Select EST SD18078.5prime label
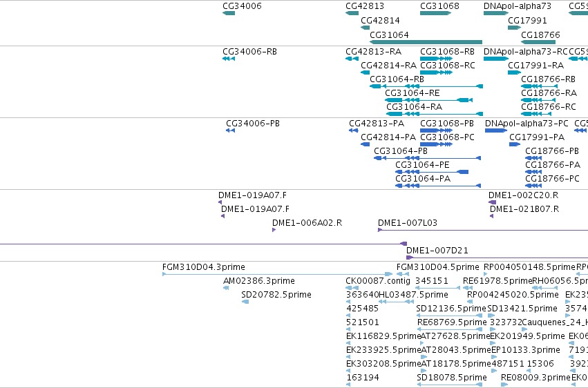This screenshot has height=388, width=588. [x=452, y=378]
